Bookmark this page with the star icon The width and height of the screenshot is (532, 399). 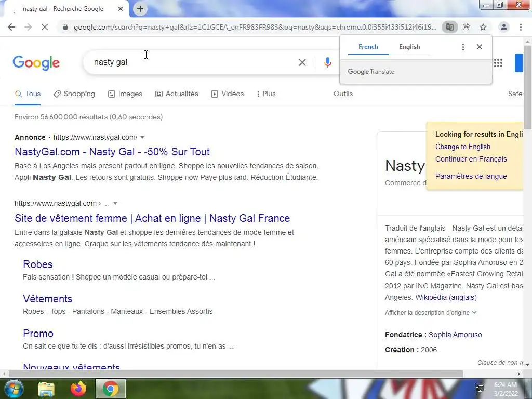tap(483, 27)
